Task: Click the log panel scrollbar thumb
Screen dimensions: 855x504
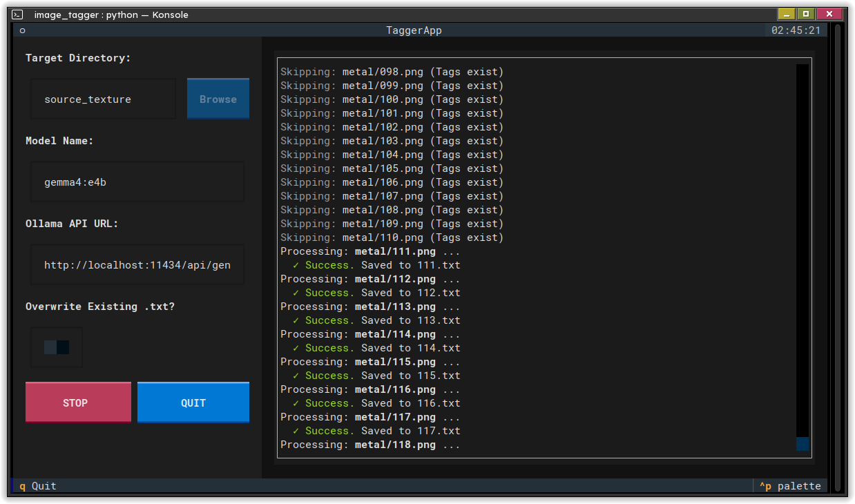Action: [x=803, y=444]
